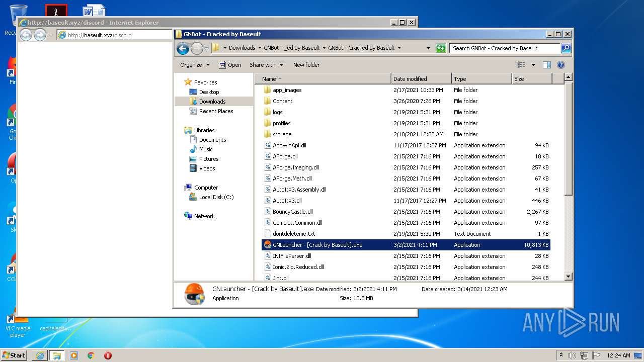Go back in Explorer window
The width and height of the screenshot is (644, 362).
click(183, 48)
